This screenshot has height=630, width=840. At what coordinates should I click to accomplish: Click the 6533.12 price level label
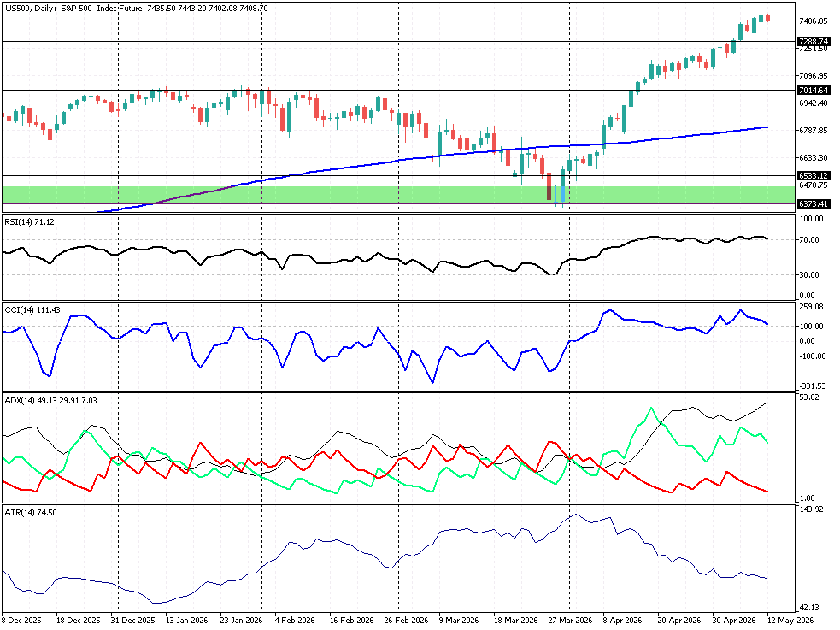[814, 176]
